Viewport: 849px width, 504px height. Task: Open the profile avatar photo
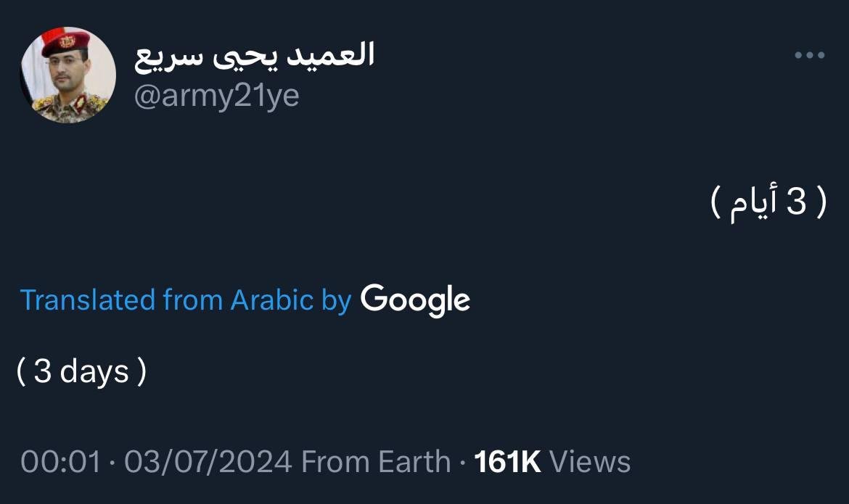(x=67, y=75)
